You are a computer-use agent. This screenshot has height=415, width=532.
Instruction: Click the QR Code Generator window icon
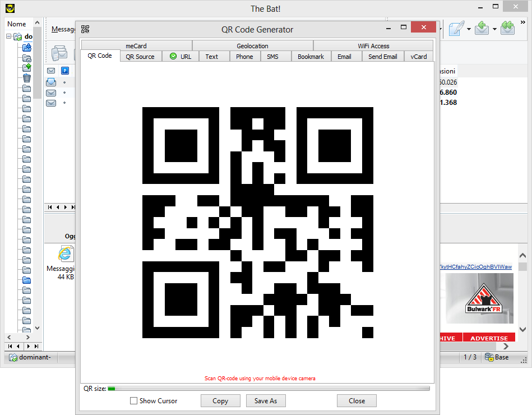[x=85, y=29]
